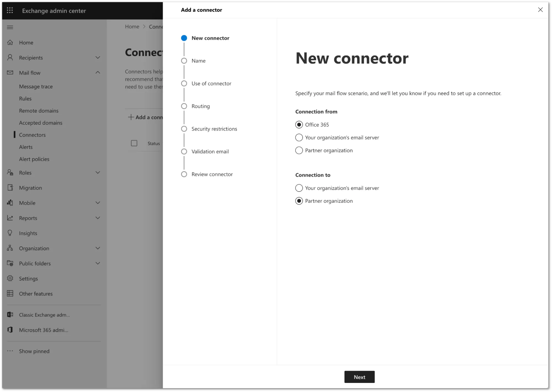Select Office 365 as connection from

299,125
